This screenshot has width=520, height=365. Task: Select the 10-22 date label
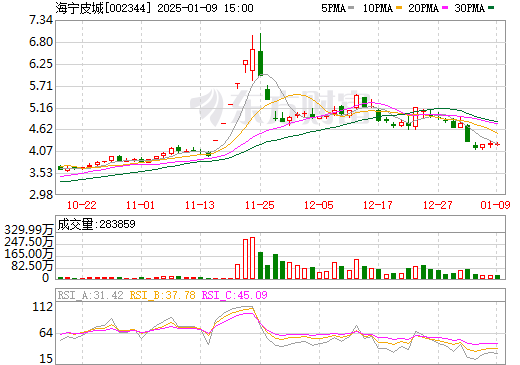click(x=82, y=205)
